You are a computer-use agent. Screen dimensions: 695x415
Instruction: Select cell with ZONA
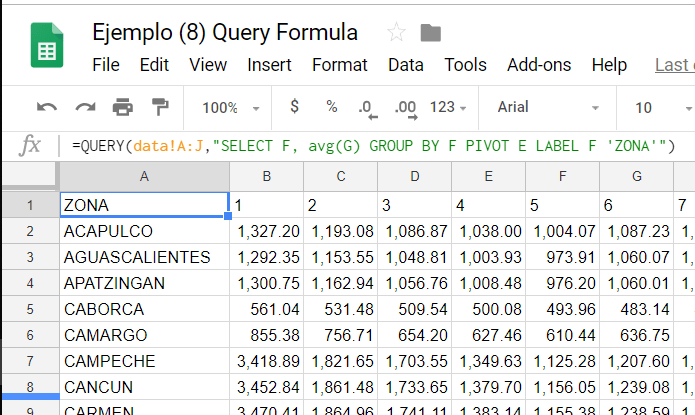144,205
